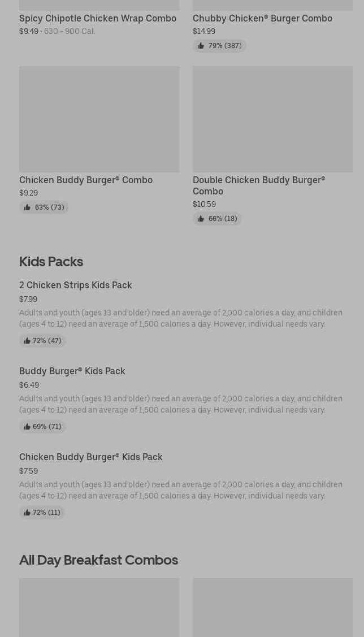364x637 pixels.
Task: Choose 2 Chicken Strips Kids Pack
Action: click(76, 285)
